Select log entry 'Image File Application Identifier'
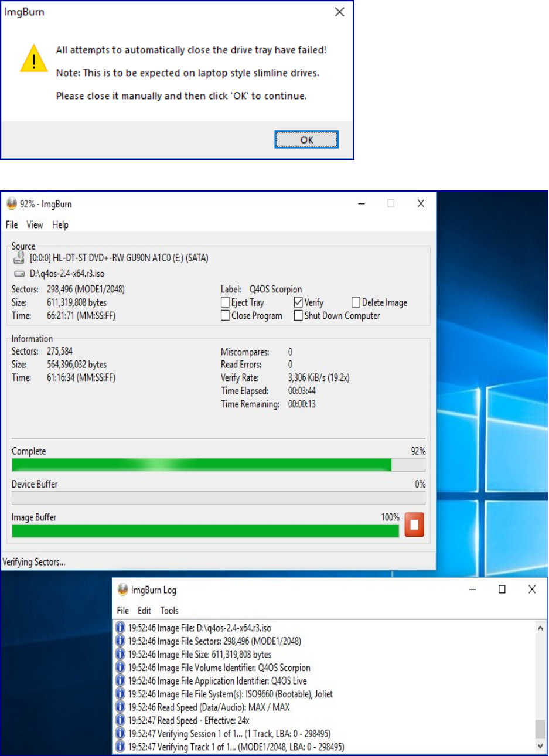549x756 pixels. [217, 680]
